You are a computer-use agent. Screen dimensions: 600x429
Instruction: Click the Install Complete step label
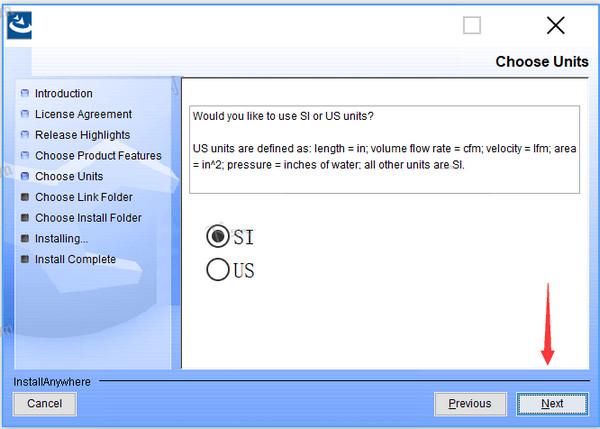pyautogui.click(x=75, y=260)
